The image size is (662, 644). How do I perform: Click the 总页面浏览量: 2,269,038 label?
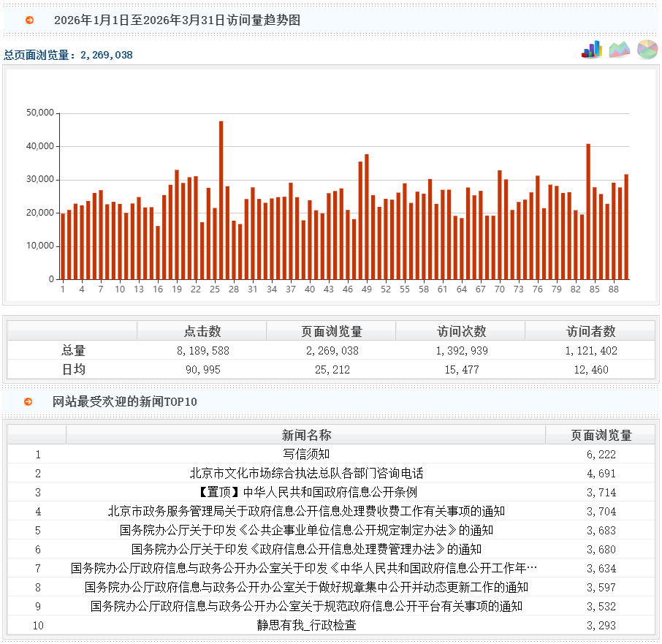pos(68,55)
